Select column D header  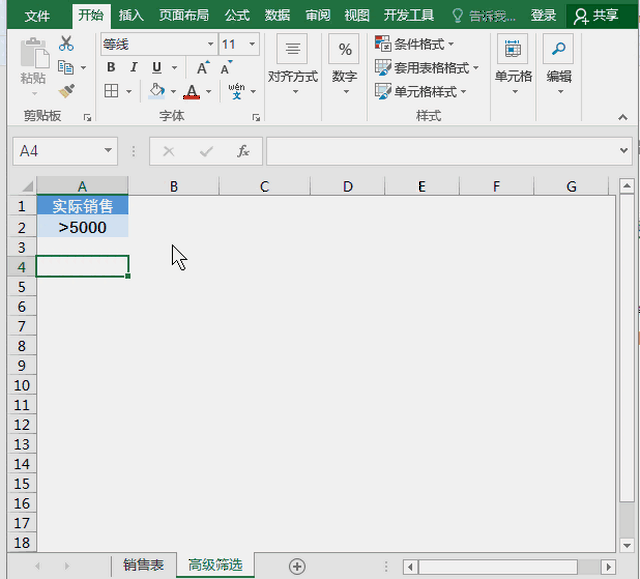(347, 186)
